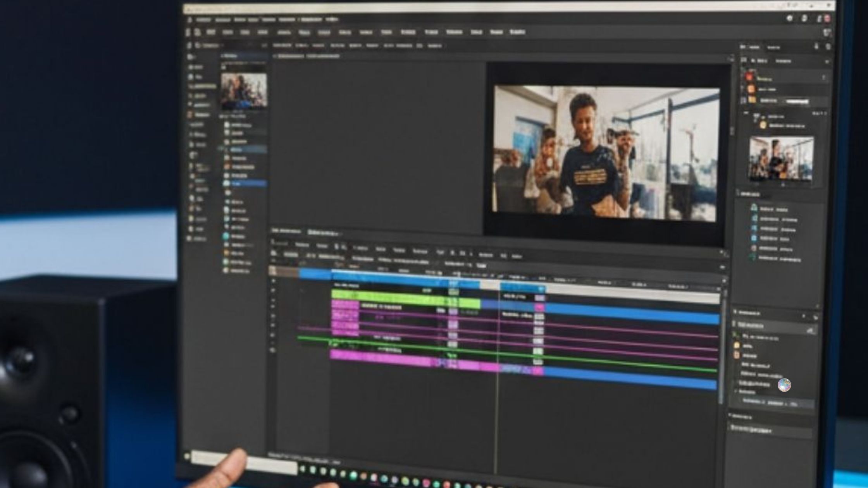The image size is (868, 488).
Task: Click the light-colored bar at the bottom of the right panel
Action: 770,430
